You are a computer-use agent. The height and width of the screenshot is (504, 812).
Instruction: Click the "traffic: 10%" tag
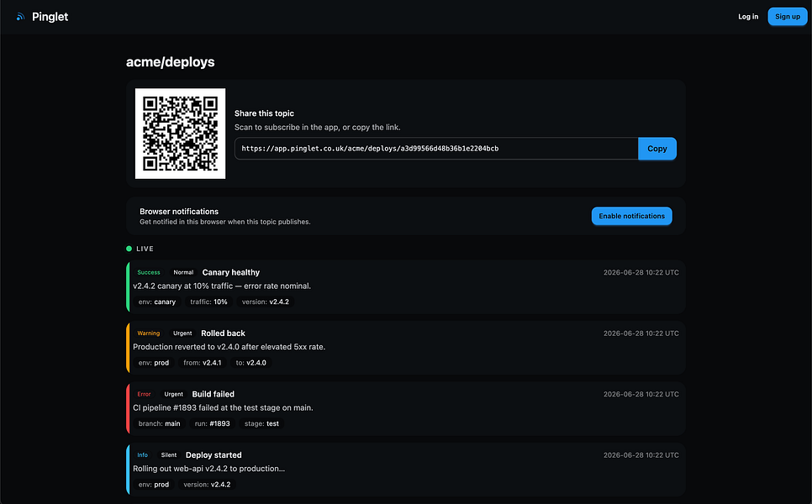pos(208,302)
